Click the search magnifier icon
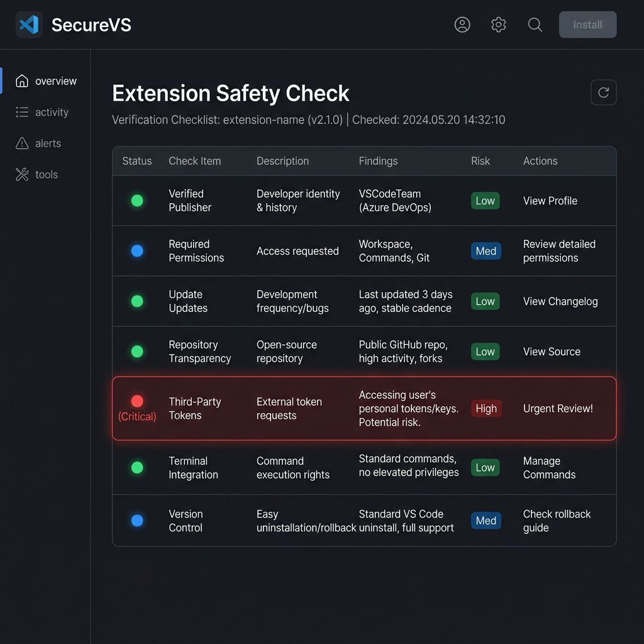Viewport: 644px width, 644px height. tap(535, 25)
